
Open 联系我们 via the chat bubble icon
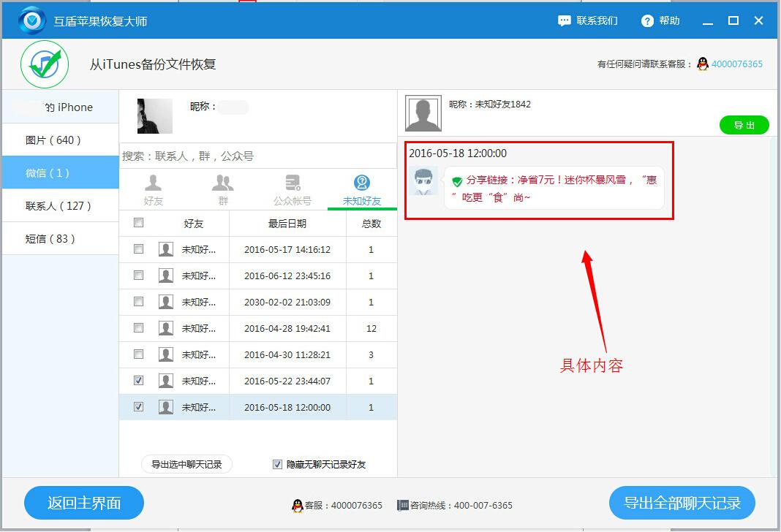click(x=565, y=20)
